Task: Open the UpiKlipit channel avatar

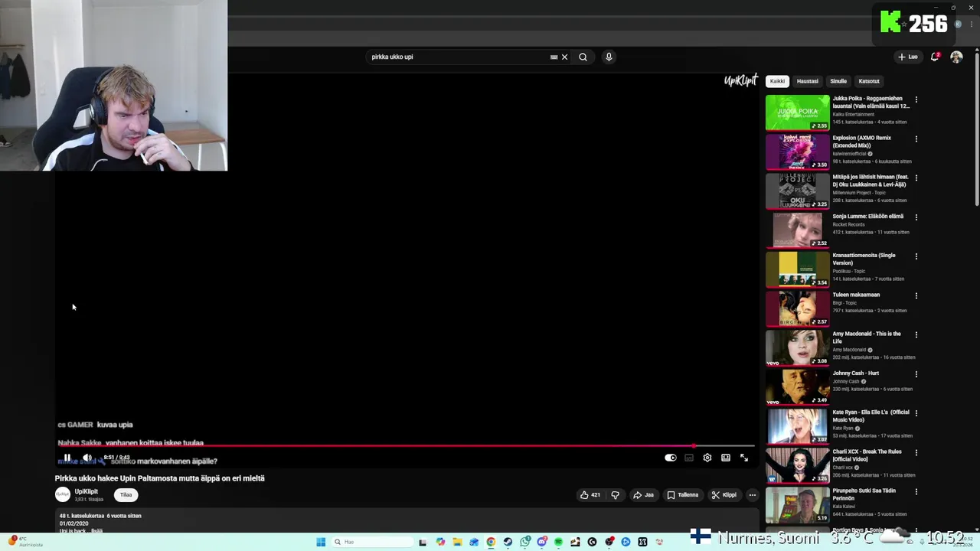Action: 63,495
